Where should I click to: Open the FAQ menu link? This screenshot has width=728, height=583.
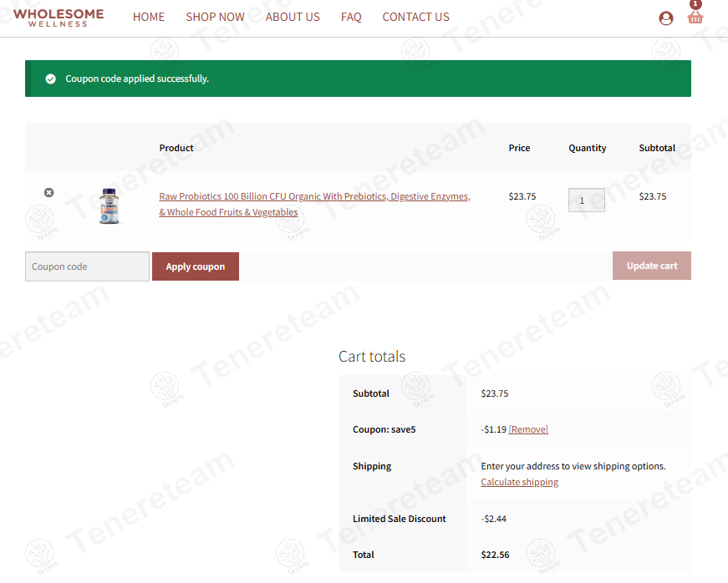[351, 17]
